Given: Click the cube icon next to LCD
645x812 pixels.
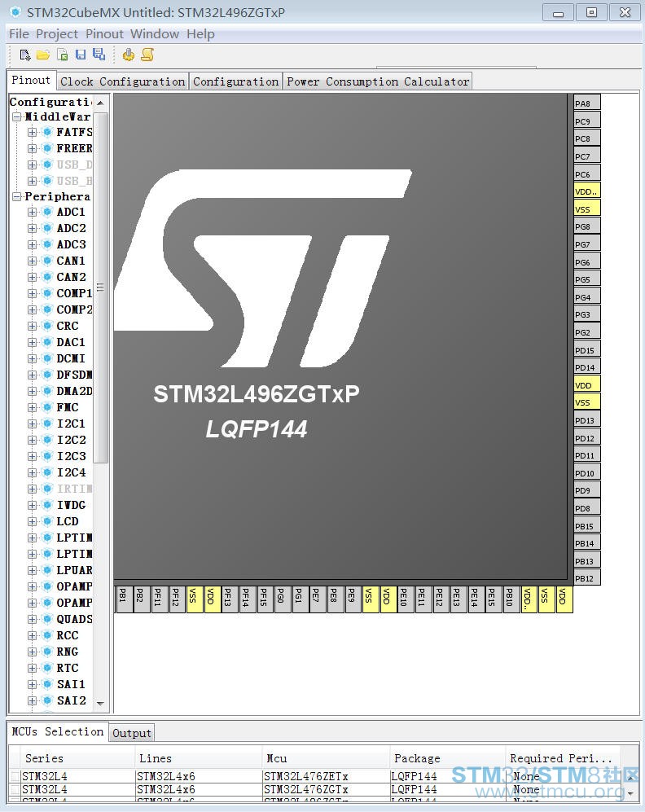Looking at the screenshot, I should point(47,521).
